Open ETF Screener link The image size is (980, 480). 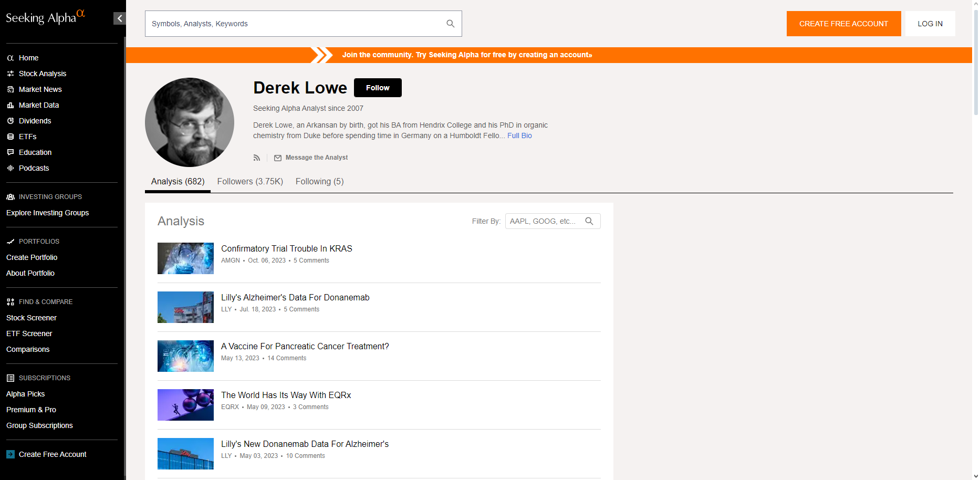29,333
